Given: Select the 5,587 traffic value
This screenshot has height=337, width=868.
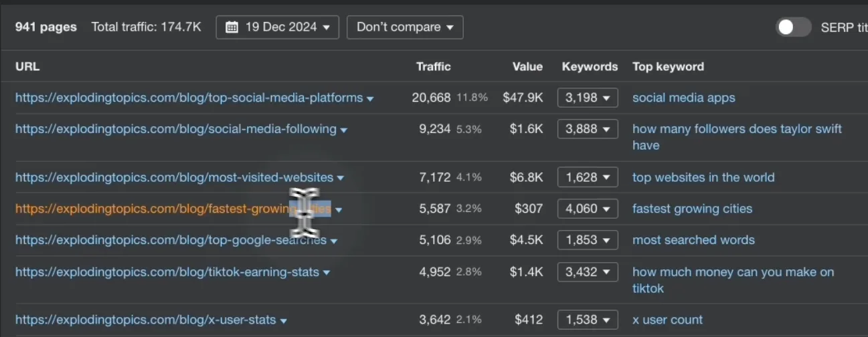Looking at the screenshot, I should tap(435, 209).
